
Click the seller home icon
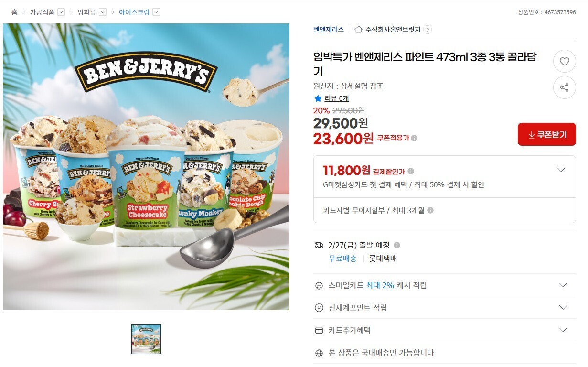[359, 30]
